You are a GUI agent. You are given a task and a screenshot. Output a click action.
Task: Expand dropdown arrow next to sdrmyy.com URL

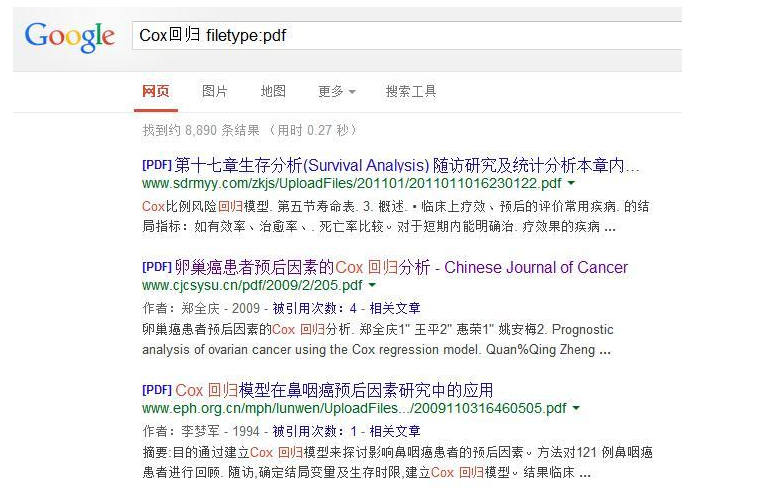571,184
